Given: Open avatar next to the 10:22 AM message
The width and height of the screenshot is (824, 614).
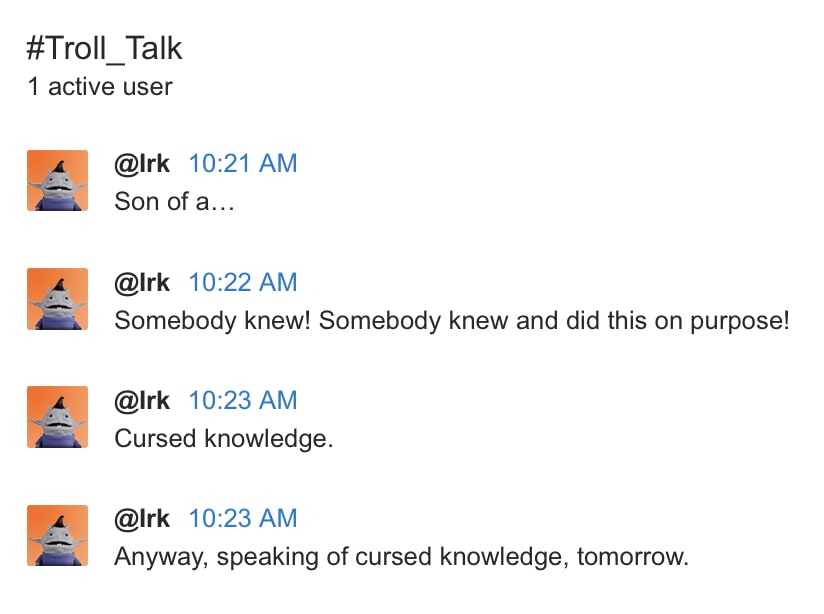Looking at the screenshot, I should pos(57,299).
